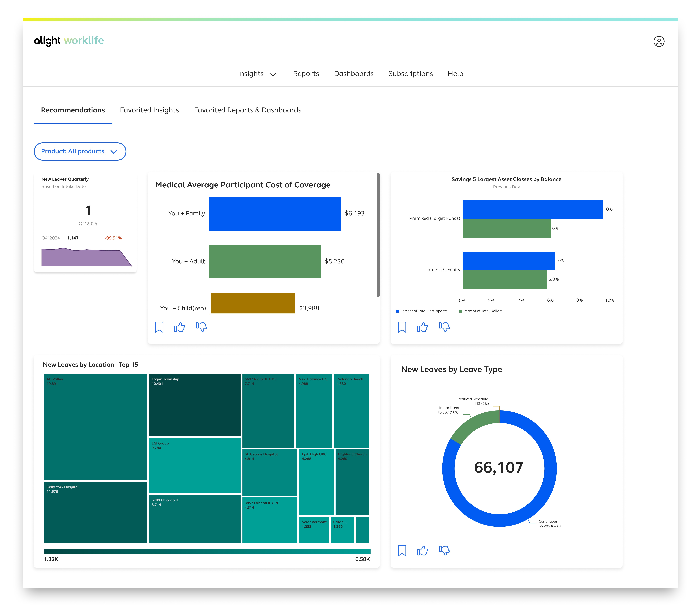Screen dimensions: 700x606
Task: Bookmark the New Leaves by Leave Type card
Action: tap(402, 550)
